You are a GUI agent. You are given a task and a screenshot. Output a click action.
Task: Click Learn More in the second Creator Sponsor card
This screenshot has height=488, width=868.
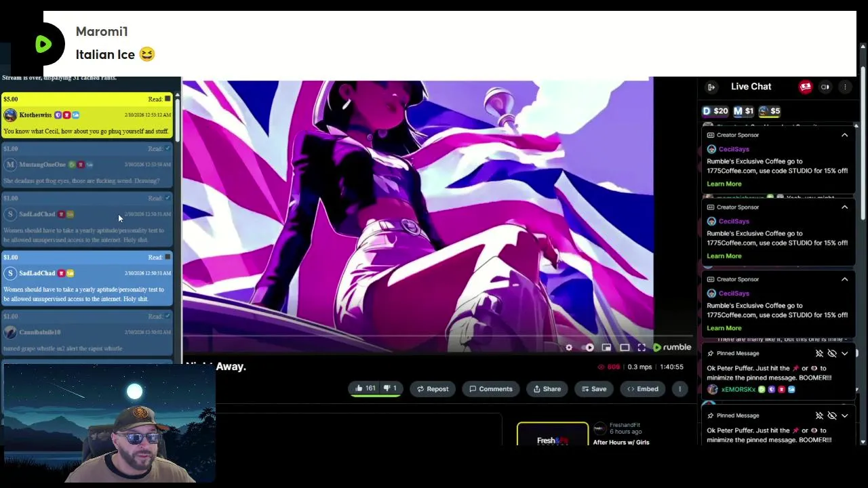pyautogui.click(x=724, y=256)
